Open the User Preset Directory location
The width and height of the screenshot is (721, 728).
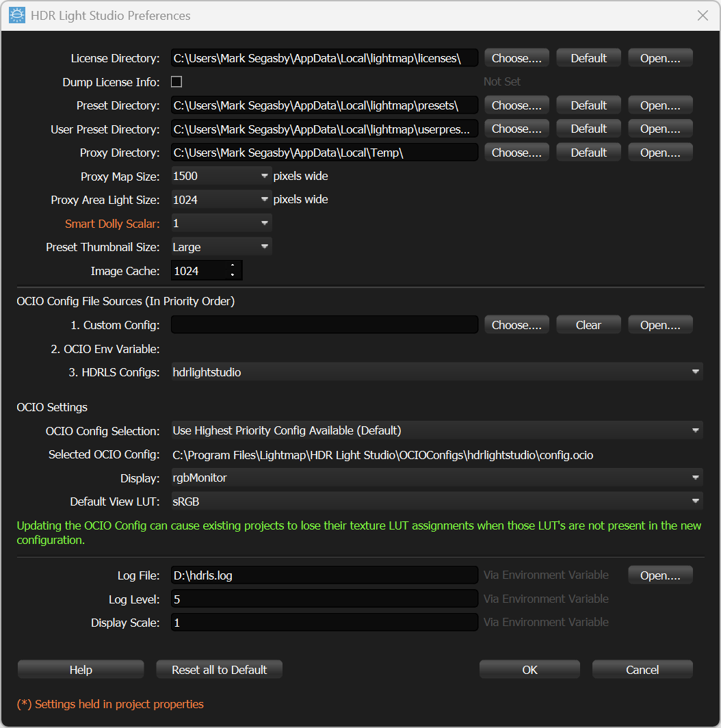pos(660,129)
